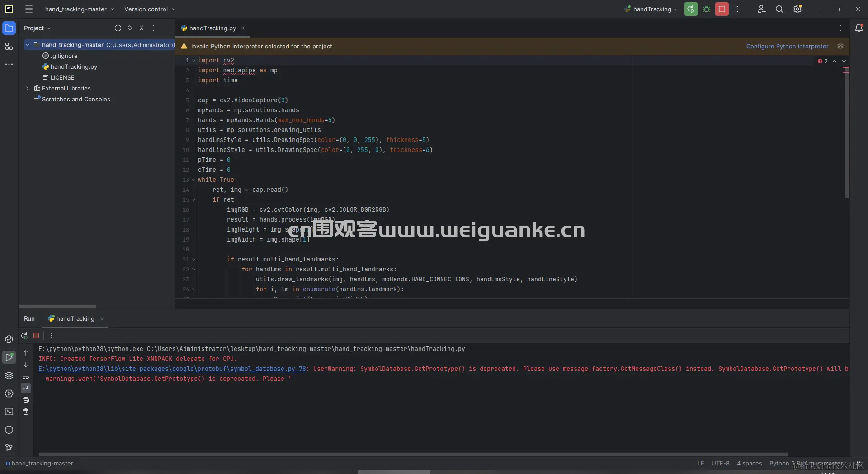Open the Project tool window icon
This screenshot has height=474, width=868.
point(9,28)
